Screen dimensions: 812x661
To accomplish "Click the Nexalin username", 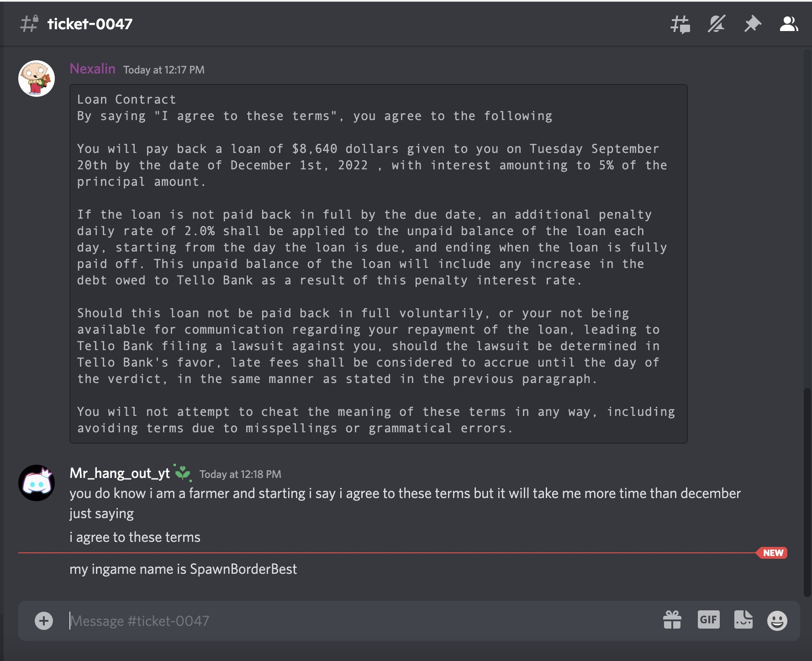I will [93, 69].
